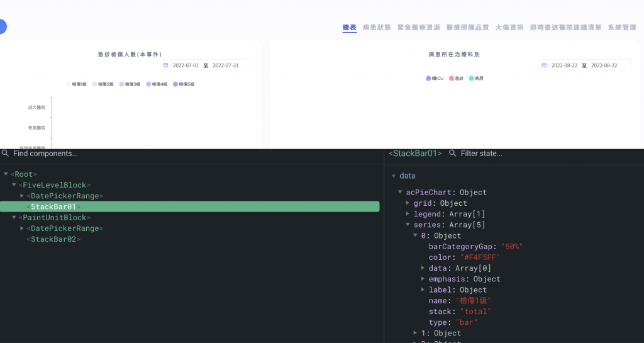Click the stack value "total"
The width and height of the screenshot is (644, 343).
475,312
